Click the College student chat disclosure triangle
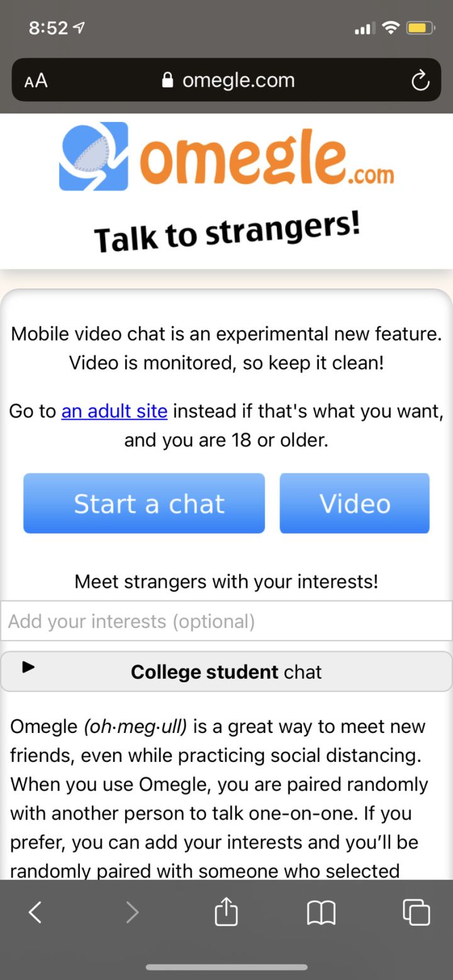 click(x=28, y=668)
